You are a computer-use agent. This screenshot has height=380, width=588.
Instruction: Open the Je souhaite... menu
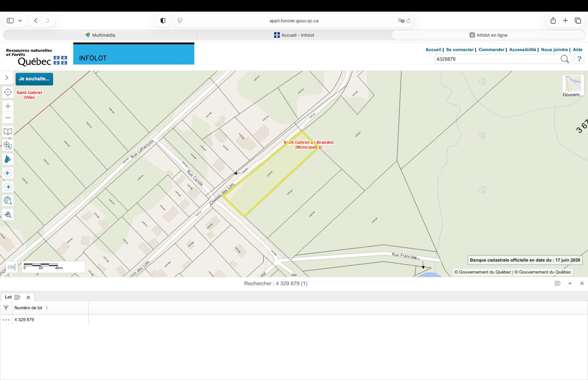[x=34, y=79]
